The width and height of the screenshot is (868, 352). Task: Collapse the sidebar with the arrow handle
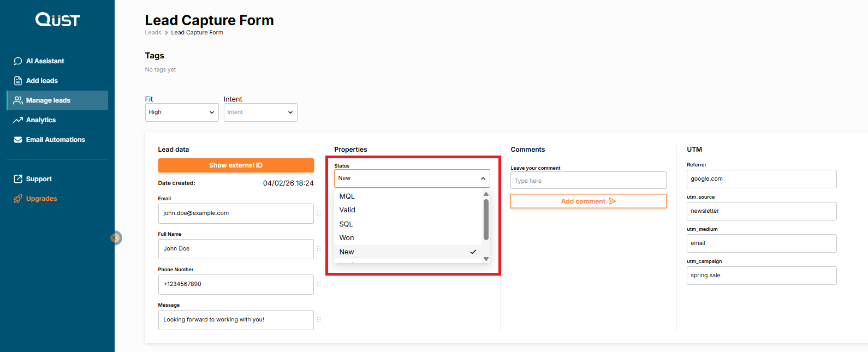click(116, 238)
